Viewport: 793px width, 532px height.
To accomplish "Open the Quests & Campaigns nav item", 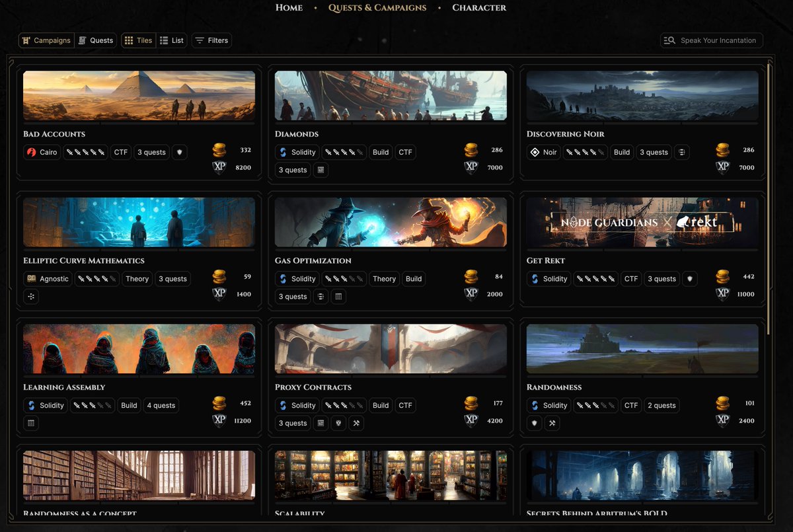I will (x=377, y=8).
